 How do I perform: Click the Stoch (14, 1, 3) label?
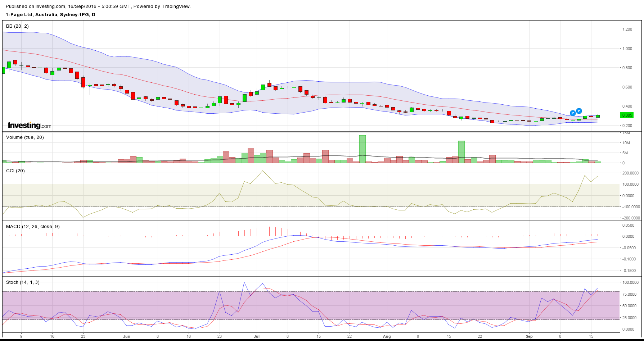23,282
